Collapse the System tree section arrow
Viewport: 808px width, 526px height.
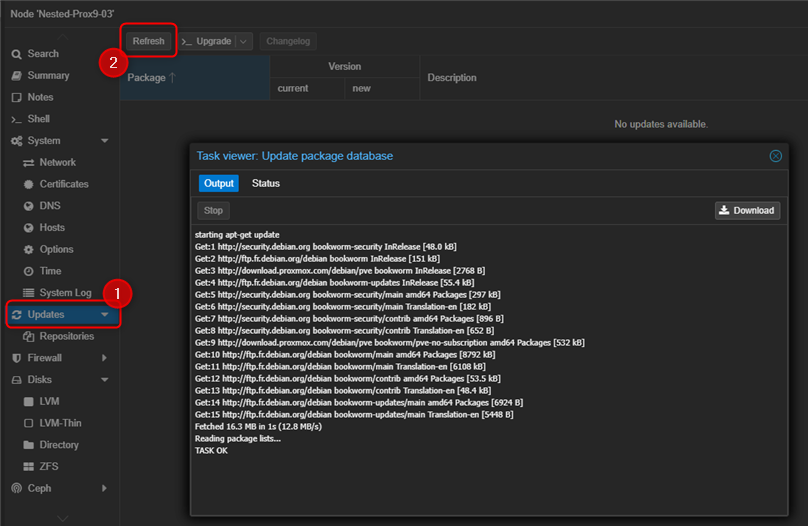click(105, 141)
